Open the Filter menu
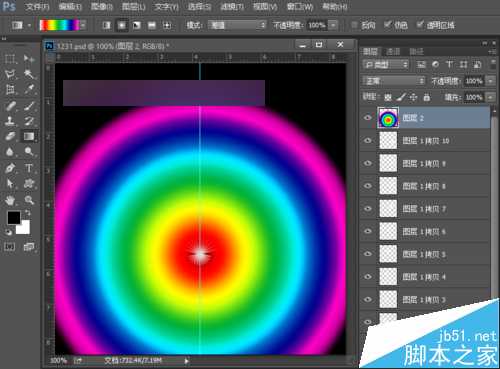This screenshot has width=500, height=369. (232, 7)
